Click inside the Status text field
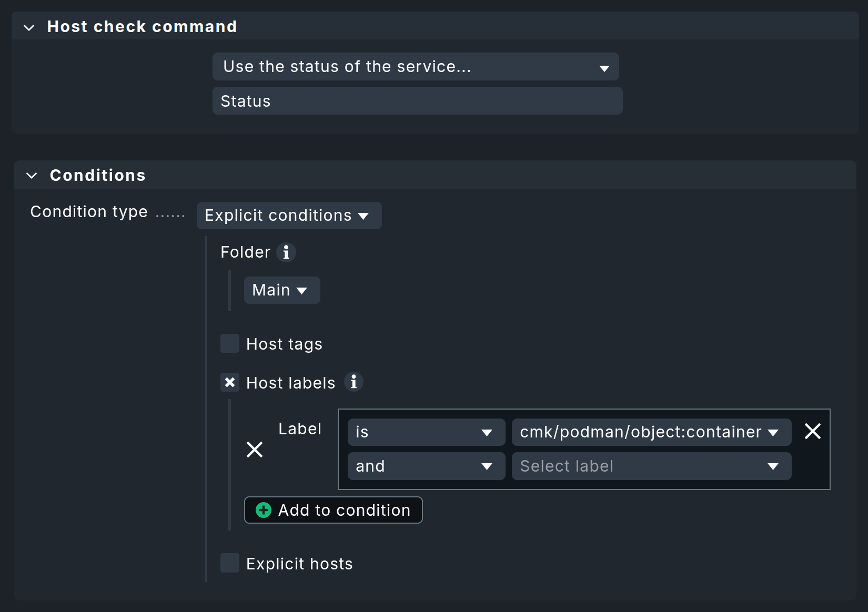 [x=417, y=100]
